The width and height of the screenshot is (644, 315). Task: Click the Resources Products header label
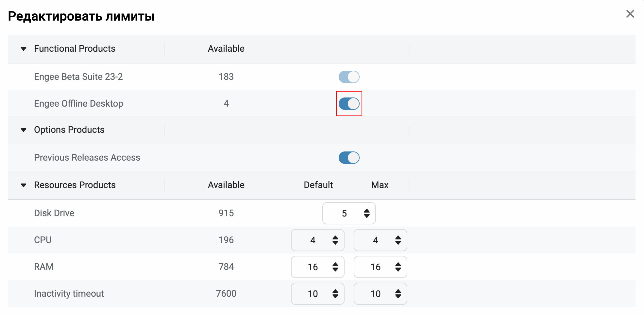75,185
